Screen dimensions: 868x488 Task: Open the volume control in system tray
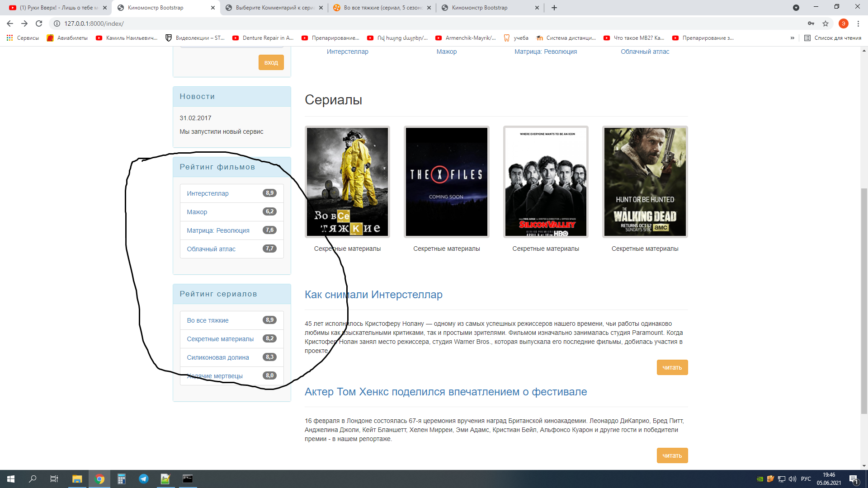[792, 479]
